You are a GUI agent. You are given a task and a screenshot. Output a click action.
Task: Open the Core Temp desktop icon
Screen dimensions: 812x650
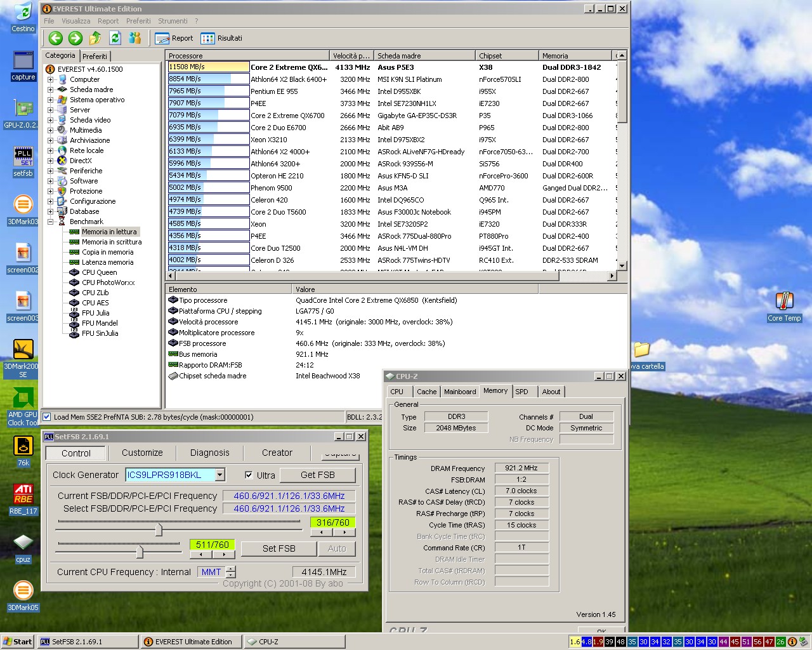click(784, 302)
